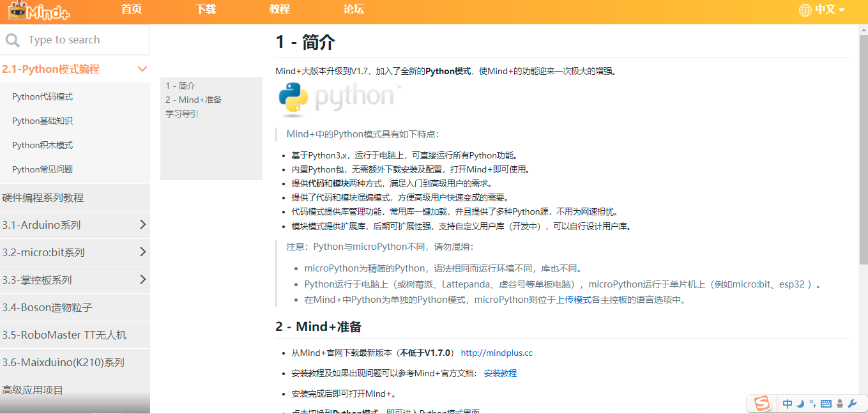Jump to 学习导引 in contents
Screen dimensions: 868x414
point(182,114)
